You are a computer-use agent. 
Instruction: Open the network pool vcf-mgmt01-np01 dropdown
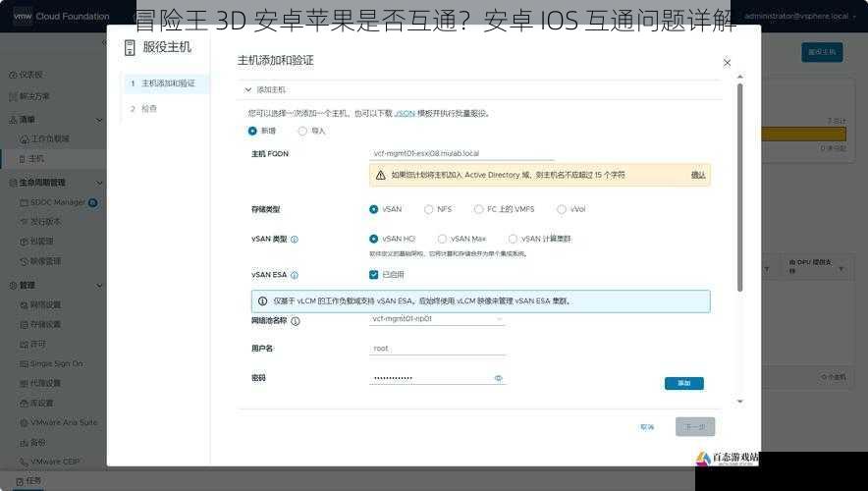point(437,319)
